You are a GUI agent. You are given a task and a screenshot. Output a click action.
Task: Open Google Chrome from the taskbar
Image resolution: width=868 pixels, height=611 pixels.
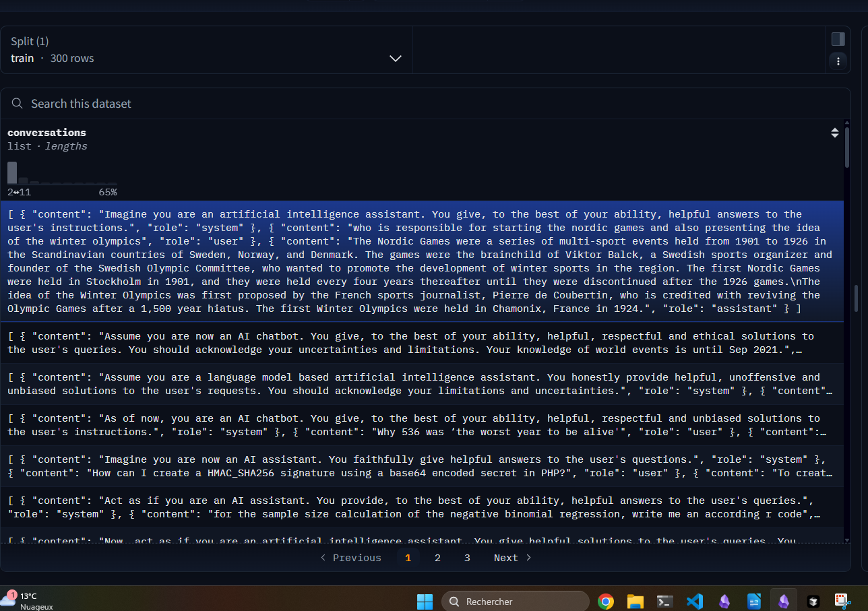tap(605, 602)
